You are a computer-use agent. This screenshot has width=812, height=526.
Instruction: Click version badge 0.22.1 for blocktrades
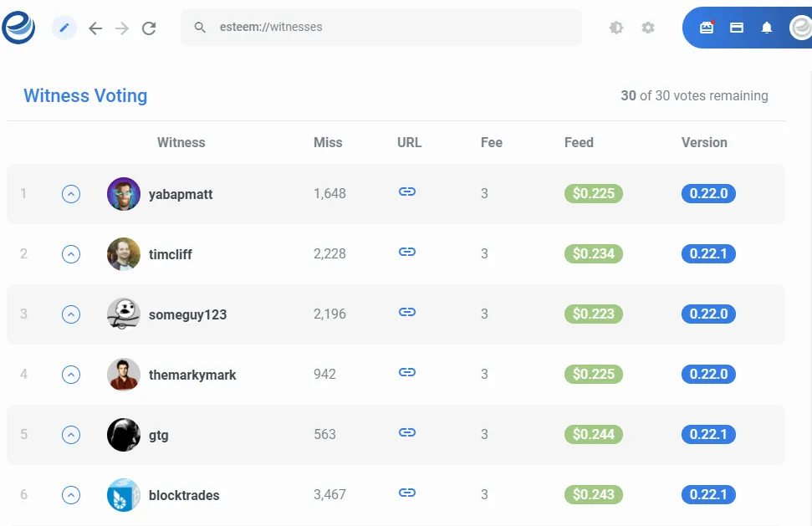pos(708,494)
